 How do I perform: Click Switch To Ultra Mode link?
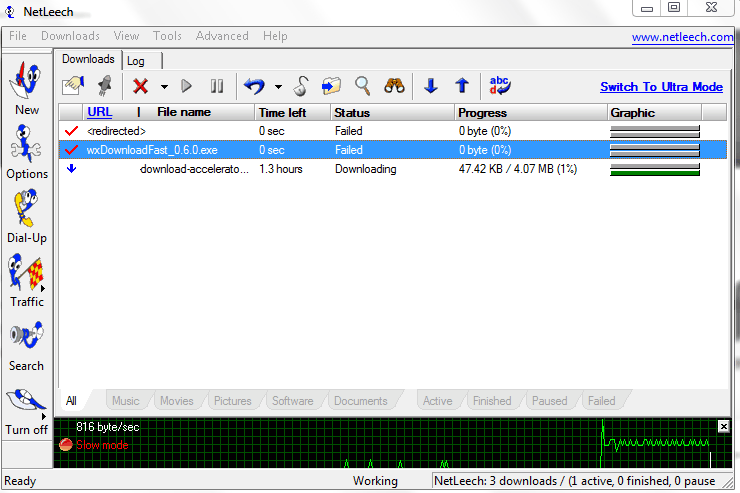pyautogui.click(x=661, y=87)
